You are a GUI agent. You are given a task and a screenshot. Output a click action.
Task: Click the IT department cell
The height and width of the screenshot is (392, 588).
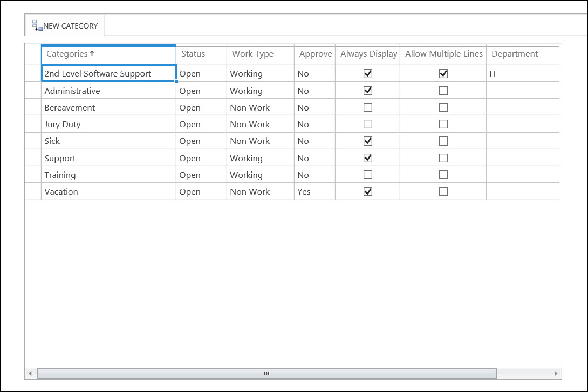point(523,73)
